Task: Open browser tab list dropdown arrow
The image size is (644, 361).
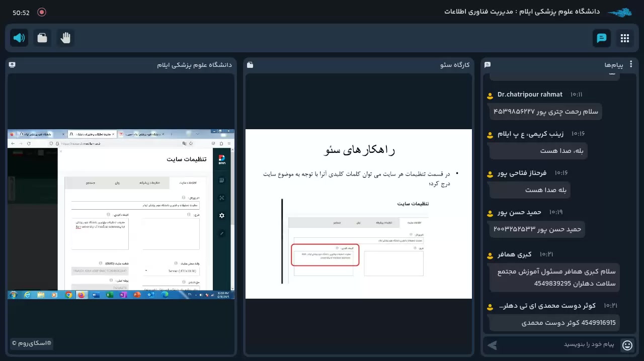Action: pyautogui.click(x=198, y=134)
